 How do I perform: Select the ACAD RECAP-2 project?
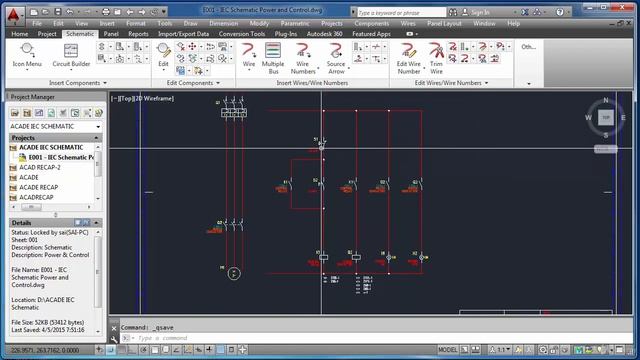(40, 167)
